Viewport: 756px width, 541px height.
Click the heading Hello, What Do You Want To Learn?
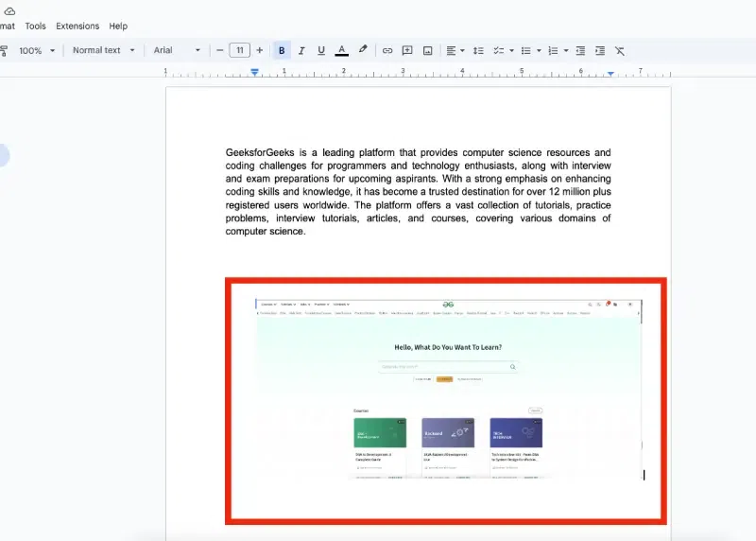click(448, 347)
